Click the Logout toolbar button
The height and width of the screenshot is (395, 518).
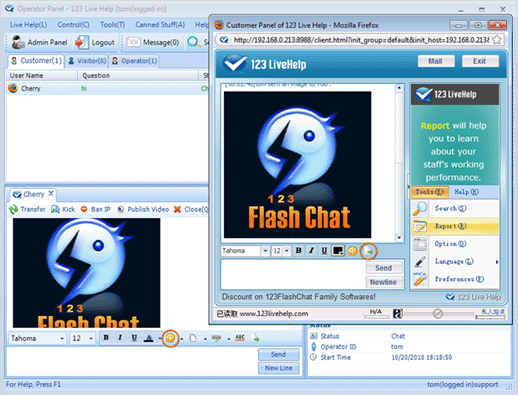[95, 42]
